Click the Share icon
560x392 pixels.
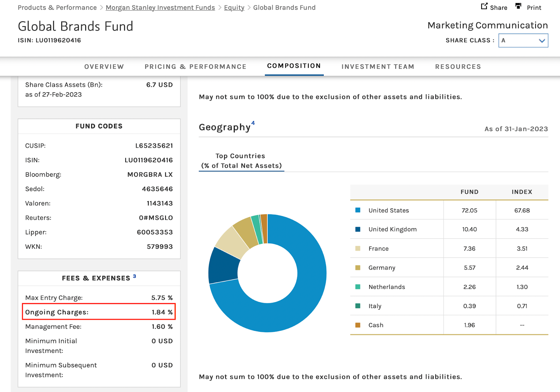coord(484,6)
